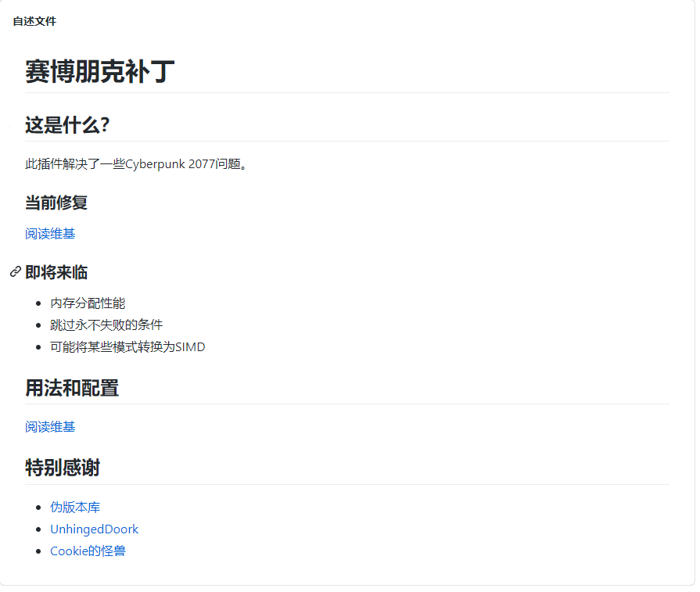Click the bullet before UnhingedDoork
Viewport: 700px width, 592px height.
(x=39, y=529)
